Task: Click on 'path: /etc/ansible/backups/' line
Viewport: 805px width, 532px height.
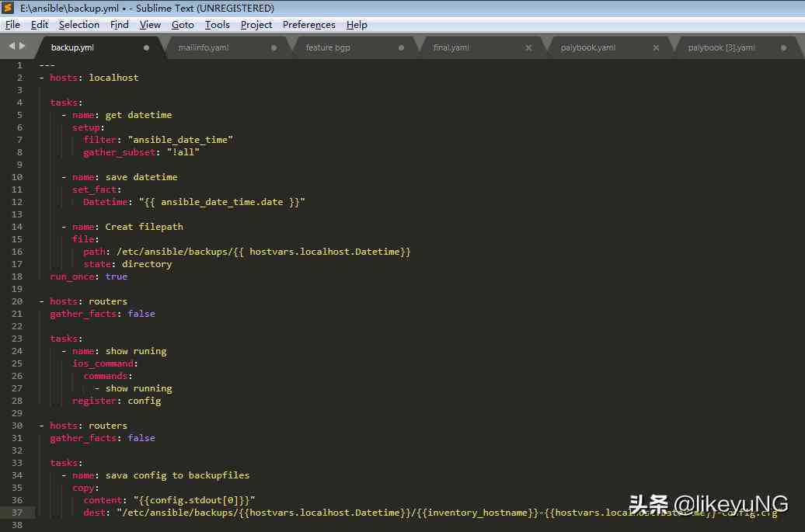Action: pos(247,252)
